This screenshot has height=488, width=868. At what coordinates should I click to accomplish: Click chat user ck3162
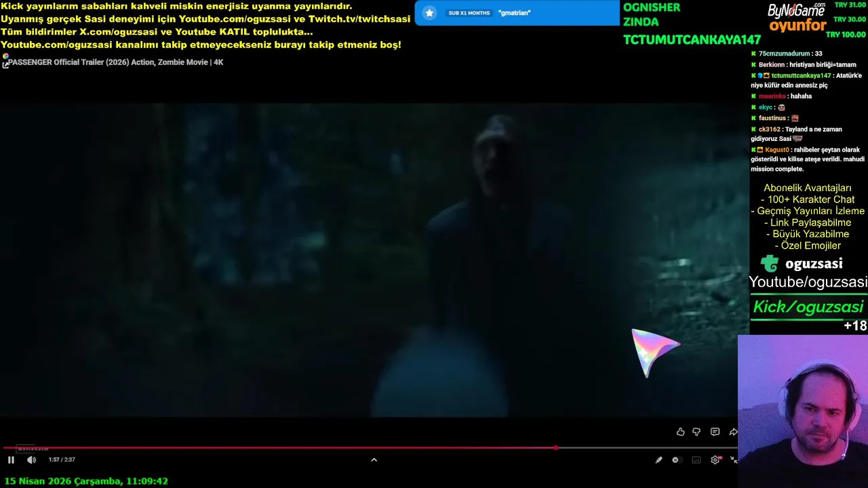[770, 129]
